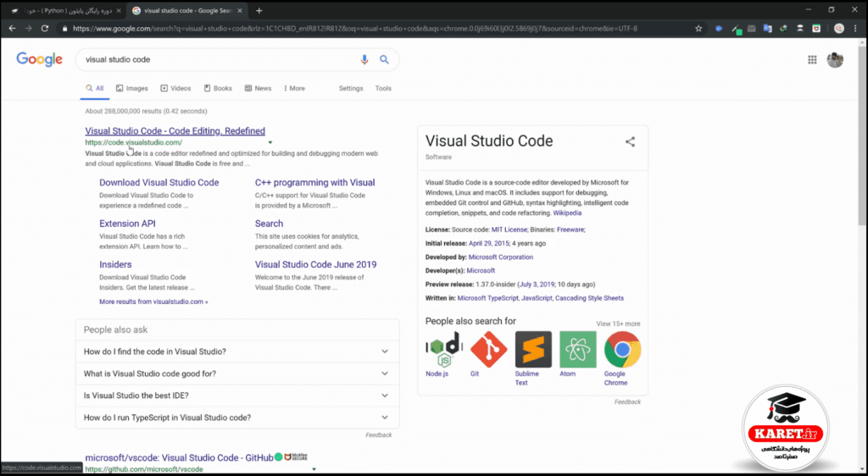This screenshot has width=868, height=476.
Task: Expand 'What is Visual Studio code good for?'
Action: pos(237,374)
